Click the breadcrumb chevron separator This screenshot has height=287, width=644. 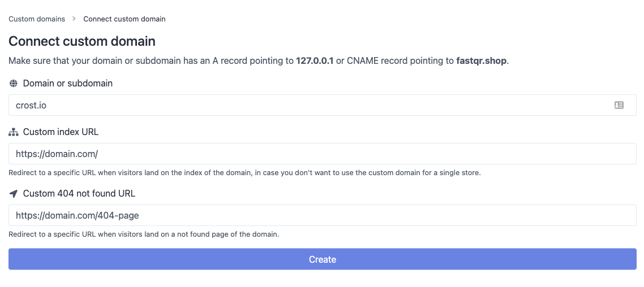pyautogui.click(x=74, y=19)
